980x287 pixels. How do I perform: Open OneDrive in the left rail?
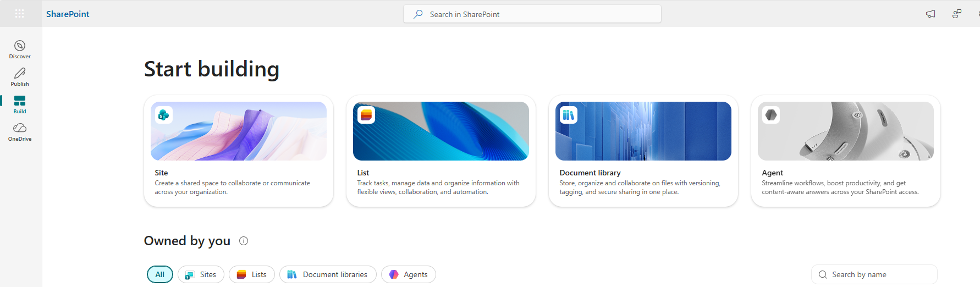20,132
